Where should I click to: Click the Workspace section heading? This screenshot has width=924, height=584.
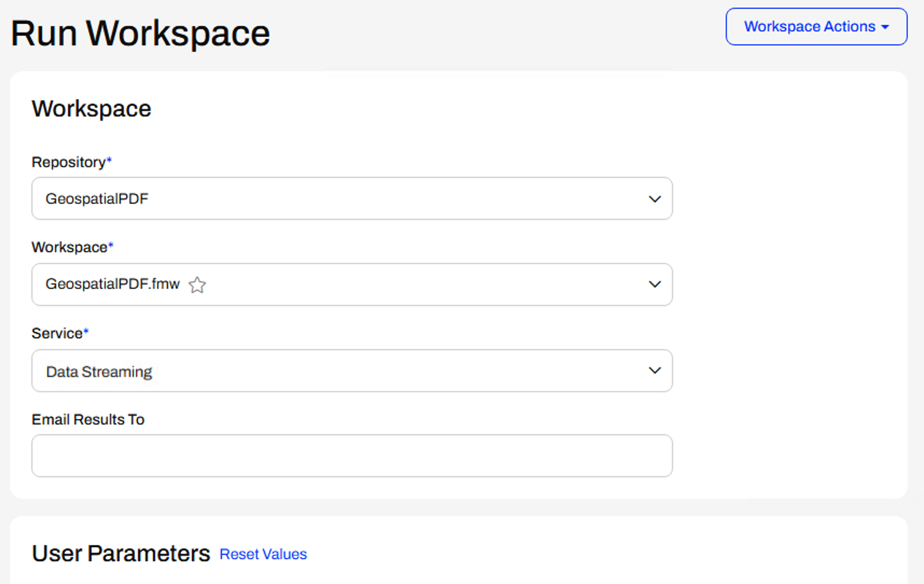(92, 109)
